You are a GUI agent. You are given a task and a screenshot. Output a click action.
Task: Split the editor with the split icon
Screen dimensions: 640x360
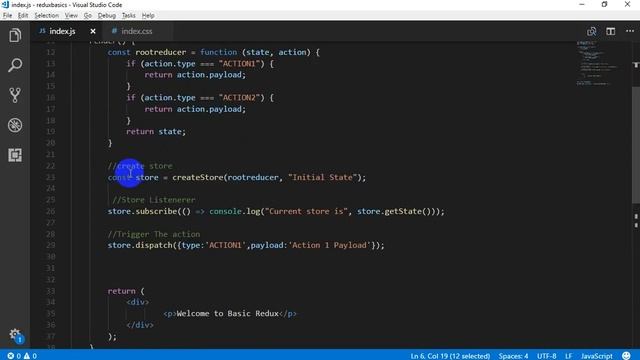(611, 31)
